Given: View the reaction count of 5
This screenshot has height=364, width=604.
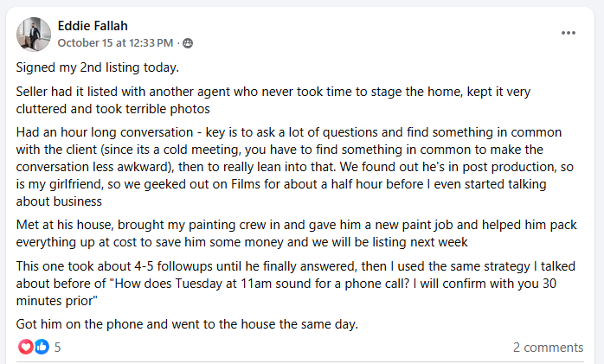Looking at the screenshot, I should click(x=58, y=348).
